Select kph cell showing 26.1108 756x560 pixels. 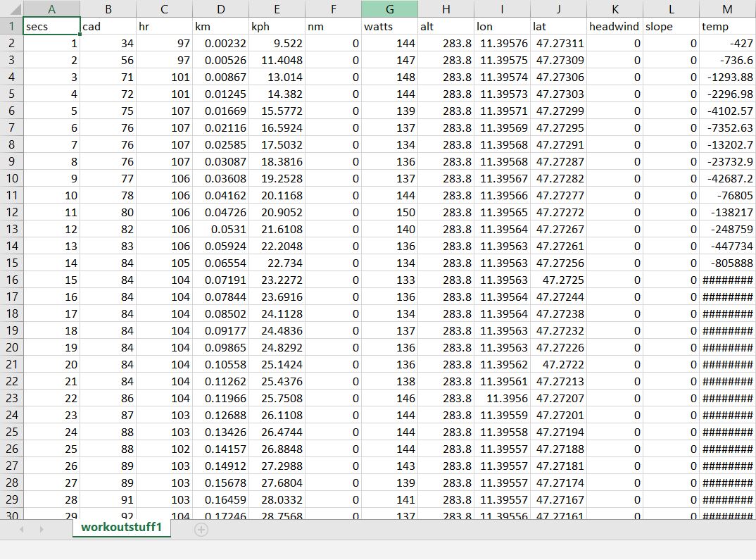(x=277, y=415)
